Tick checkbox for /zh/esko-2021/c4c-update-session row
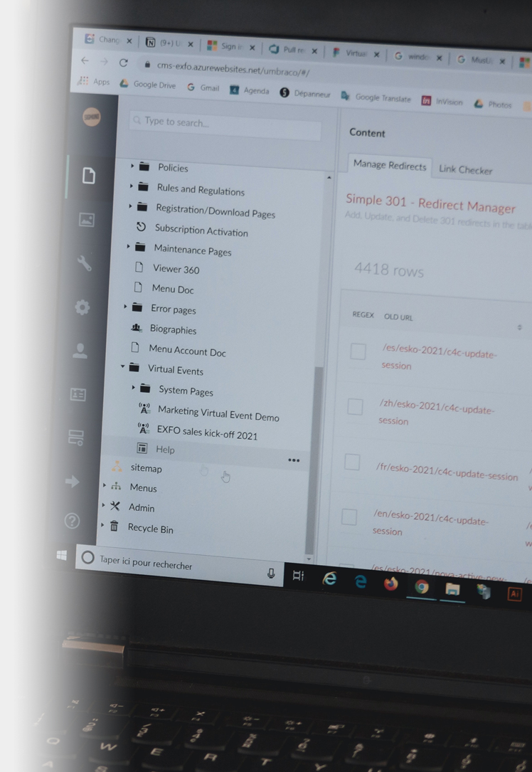This screenshot has height=772, width=532. point(355,407)
